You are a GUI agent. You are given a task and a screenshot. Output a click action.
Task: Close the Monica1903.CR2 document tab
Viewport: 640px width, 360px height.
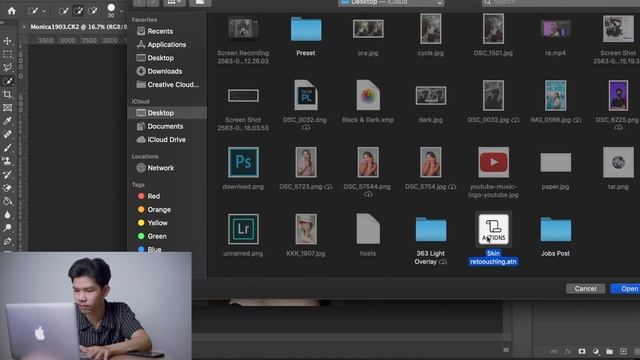coord(24,27)
